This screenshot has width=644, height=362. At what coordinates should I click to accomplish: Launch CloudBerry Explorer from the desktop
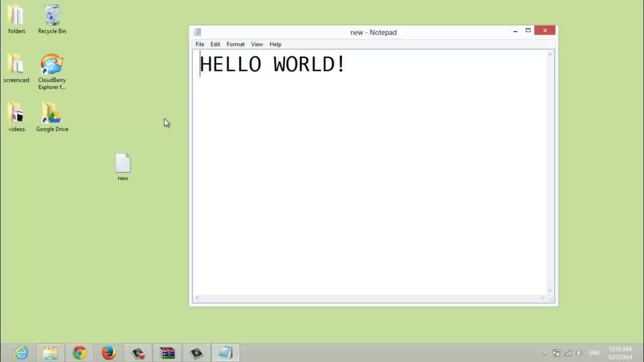(52, 65)
